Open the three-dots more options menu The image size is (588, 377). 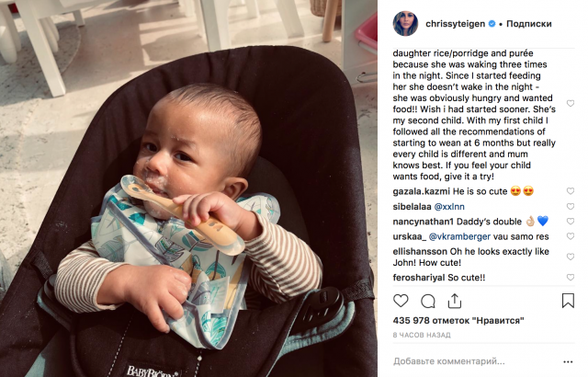pos(568,362)
